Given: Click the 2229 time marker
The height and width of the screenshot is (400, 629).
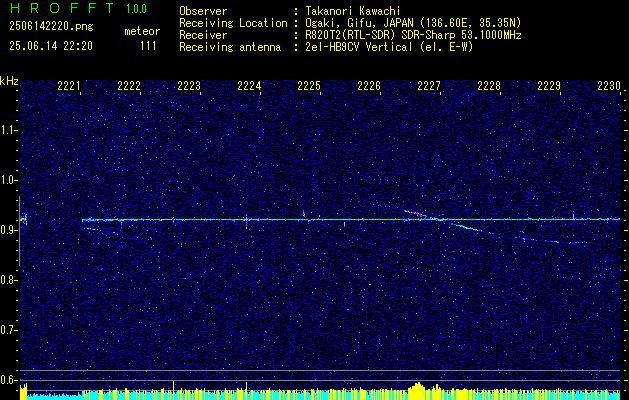Looking at the screenshot, I should tap(549, 86).
